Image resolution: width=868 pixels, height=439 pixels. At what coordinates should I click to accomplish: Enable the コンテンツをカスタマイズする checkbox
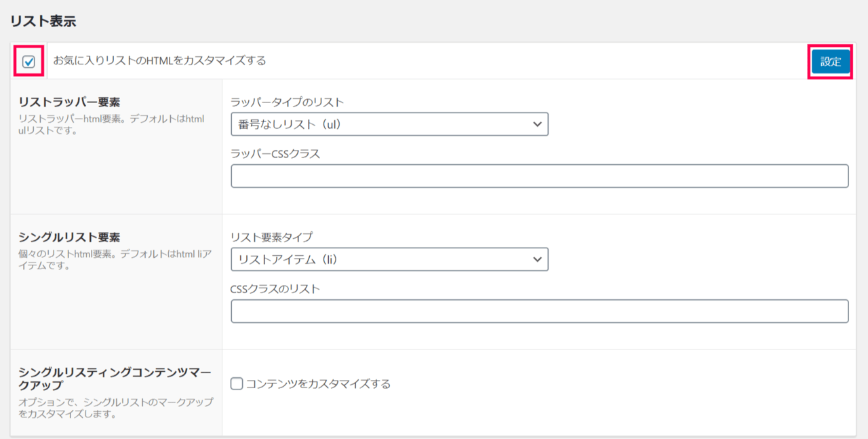coord(237,384)
